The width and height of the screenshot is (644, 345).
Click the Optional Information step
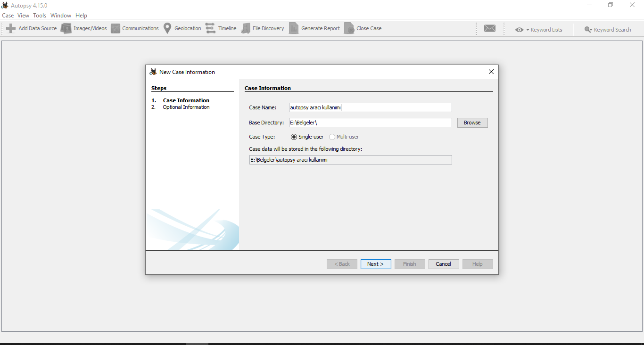(x=186, y=107)
